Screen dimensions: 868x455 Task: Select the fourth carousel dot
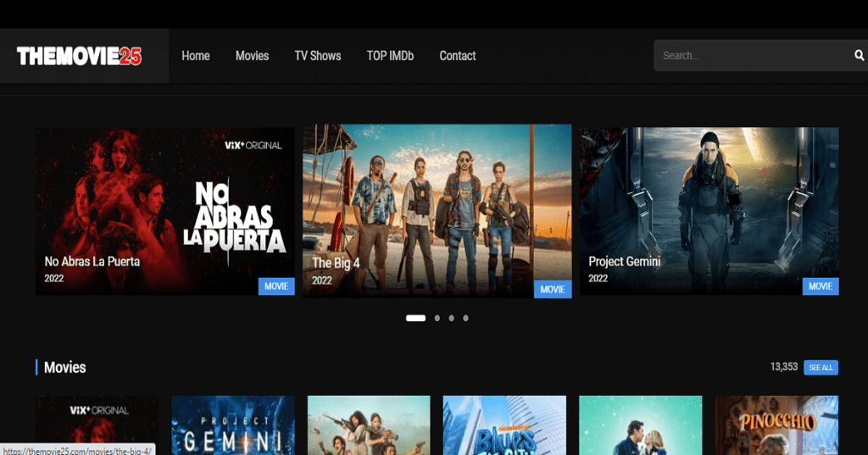coord(465,319)
